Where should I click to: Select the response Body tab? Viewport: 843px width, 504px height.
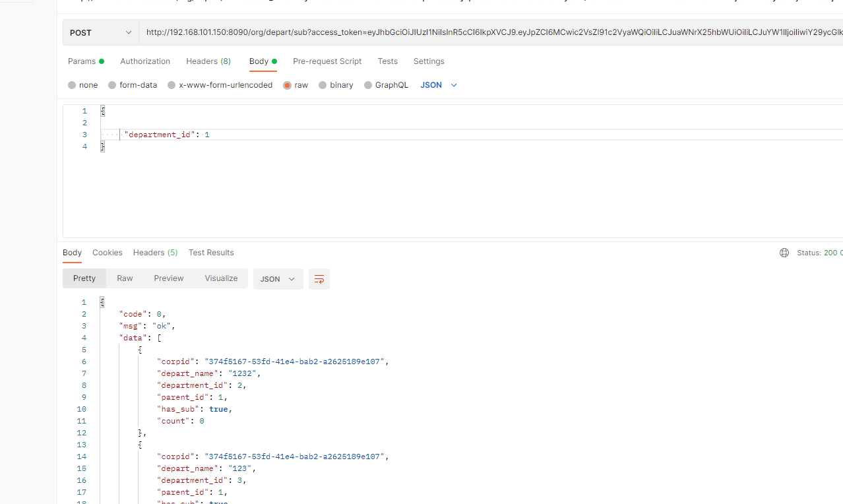(73, 253)
